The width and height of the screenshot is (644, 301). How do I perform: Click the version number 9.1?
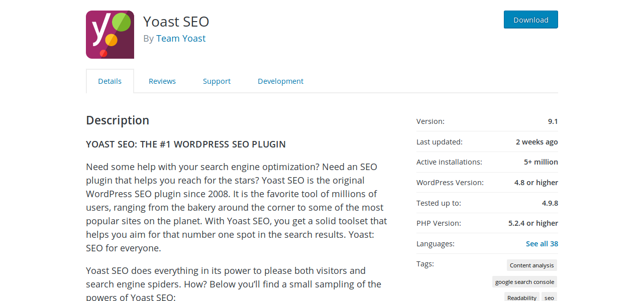click(x=553, y=121)
